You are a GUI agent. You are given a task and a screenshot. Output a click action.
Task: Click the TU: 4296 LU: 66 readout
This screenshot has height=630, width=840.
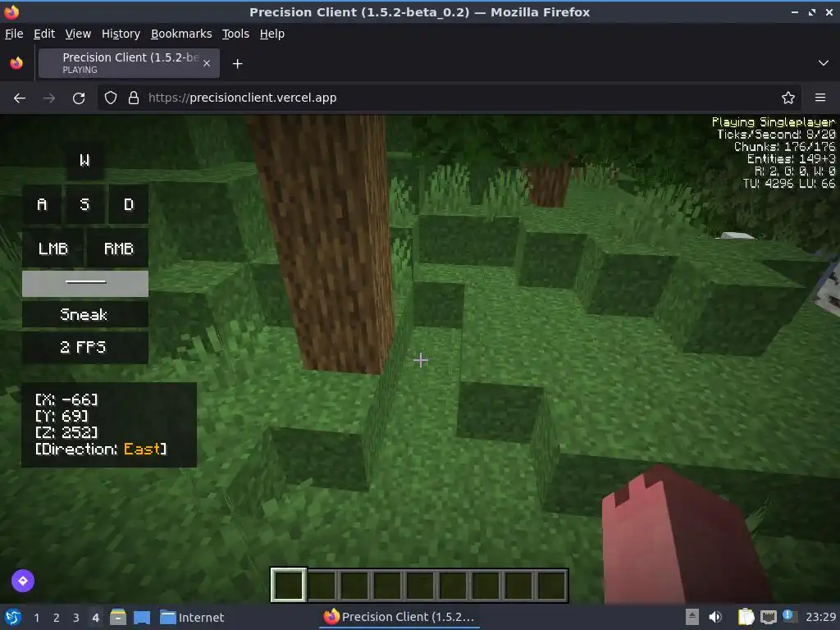[788, 184]
